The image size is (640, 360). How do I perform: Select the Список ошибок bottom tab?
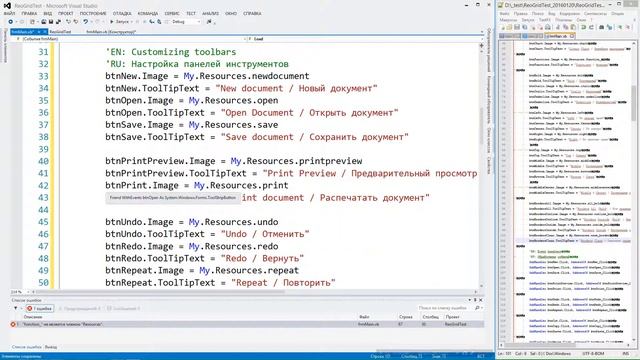coord(27,347)
